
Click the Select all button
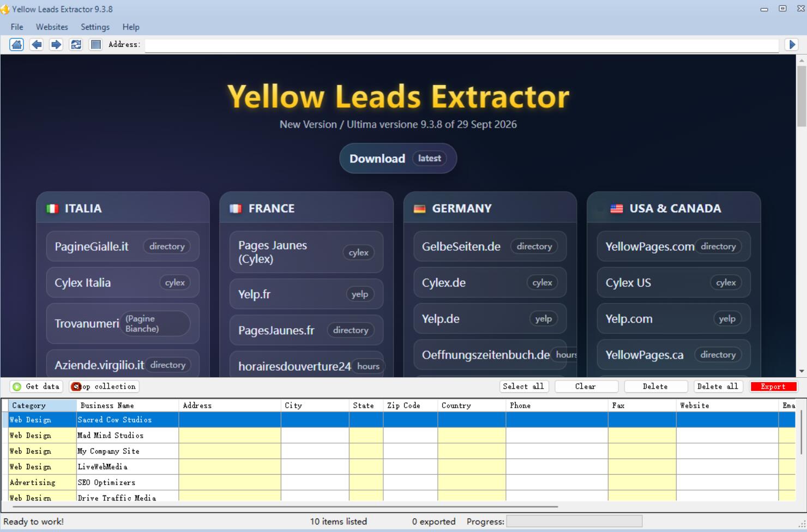(x=523, y=386)
